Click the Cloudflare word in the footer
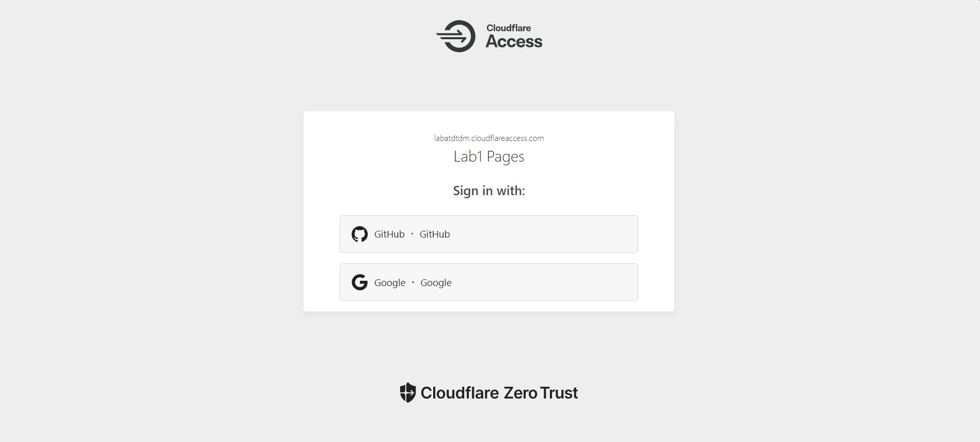This screenshot has height=442, width=980. coord(460,393)
